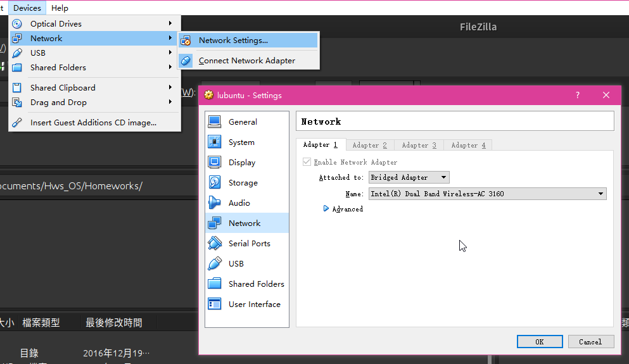Open the Attached to Bridged Adapter dropdown
This screenshot has width=629, height=364.
click(409, 177)
